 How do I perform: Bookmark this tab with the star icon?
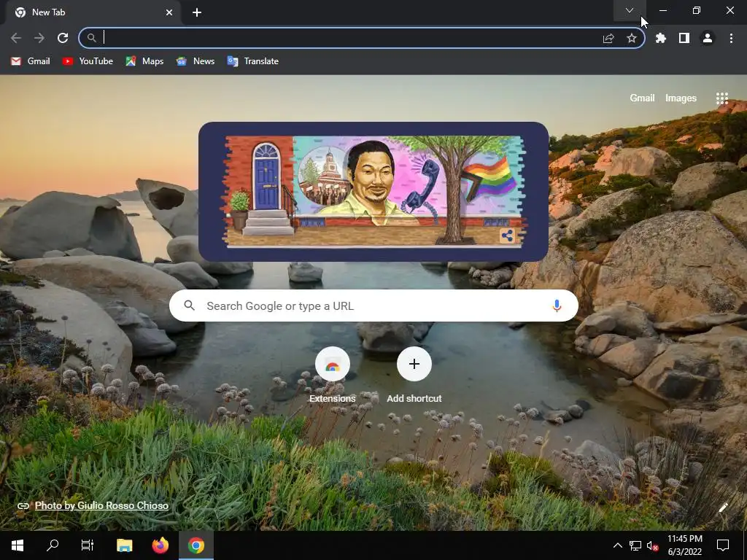[x=632, y=38]
